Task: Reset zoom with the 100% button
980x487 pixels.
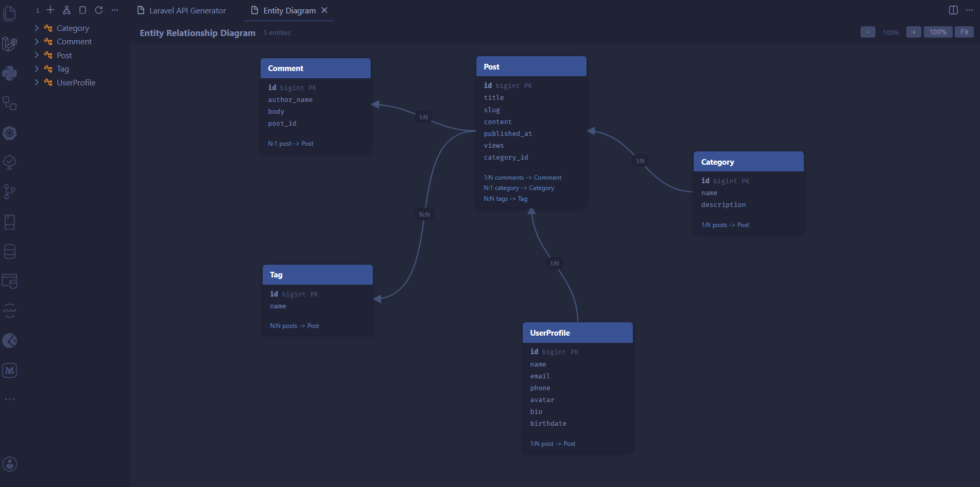Action: [x=938, y=32]
